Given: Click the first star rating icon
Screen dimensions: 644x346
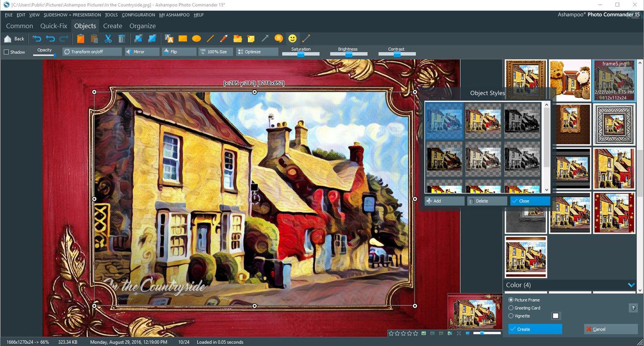Looking at the screenshot, I should (391, 333).
